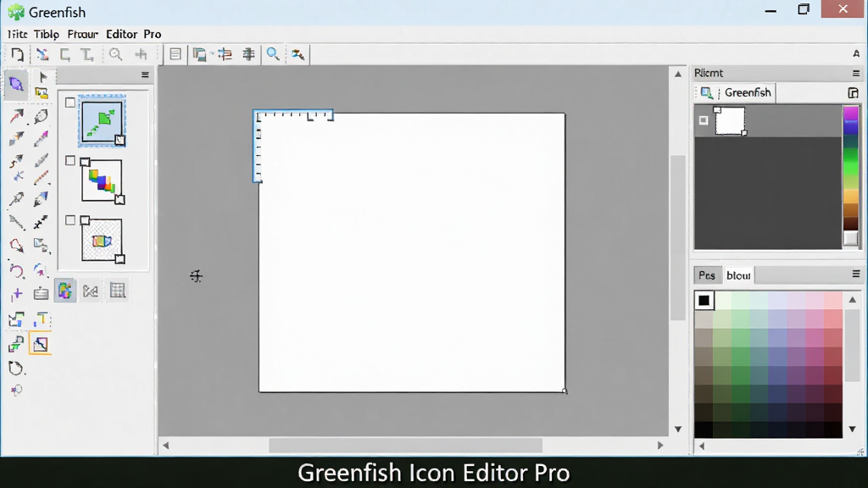The width and height of the screenshot is (868, 488).
Task: Click canvas vertical scrollbar up arrow
Action: coord(678,74)
